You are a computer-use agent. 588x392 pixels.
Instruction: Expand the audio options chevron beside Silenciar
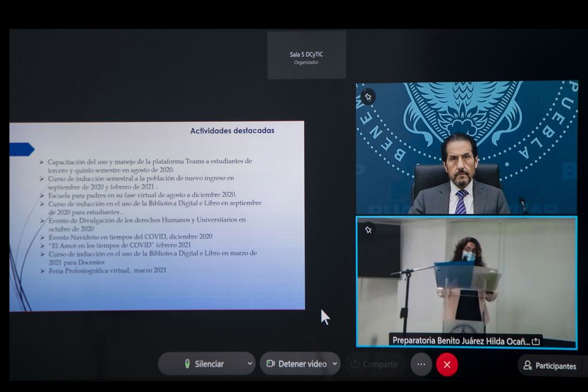[x=250, y=364]
